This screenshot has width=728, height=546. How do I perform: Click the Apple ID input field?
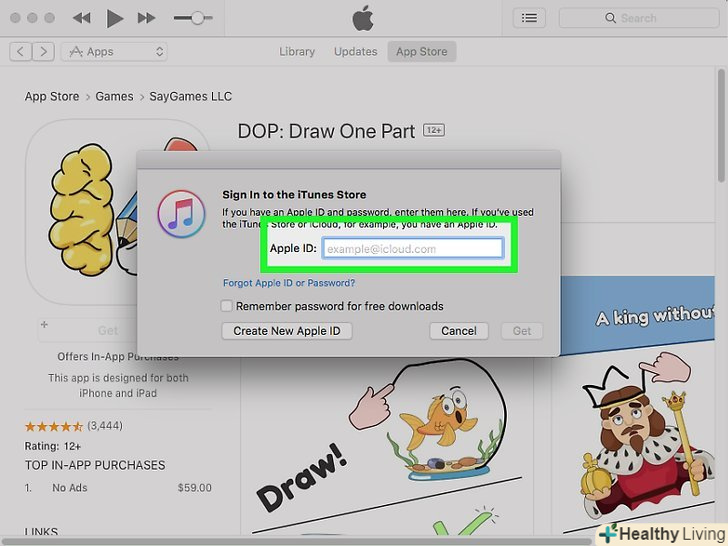[x=412, y=248]
